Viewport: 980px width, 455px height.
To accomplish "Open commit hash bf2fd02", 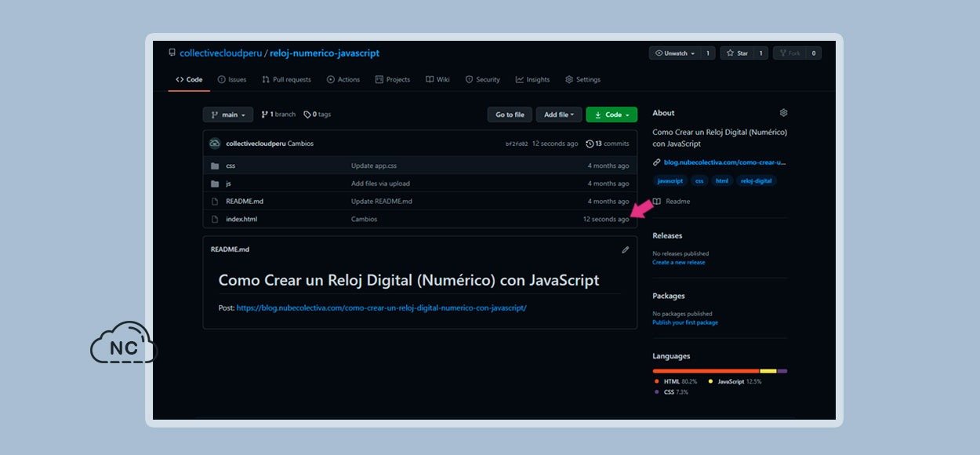I will [x=517, y=144].
